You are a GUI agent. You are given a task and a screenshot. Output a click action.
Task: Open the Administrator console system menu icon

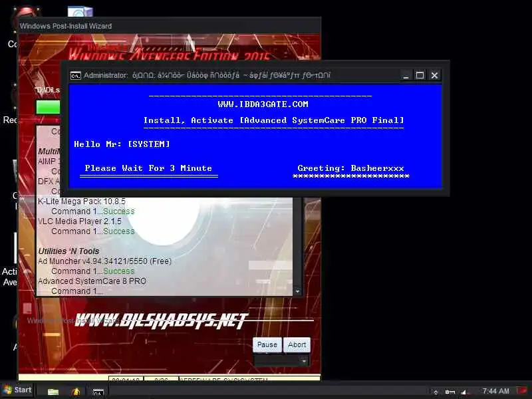[75, 76]
